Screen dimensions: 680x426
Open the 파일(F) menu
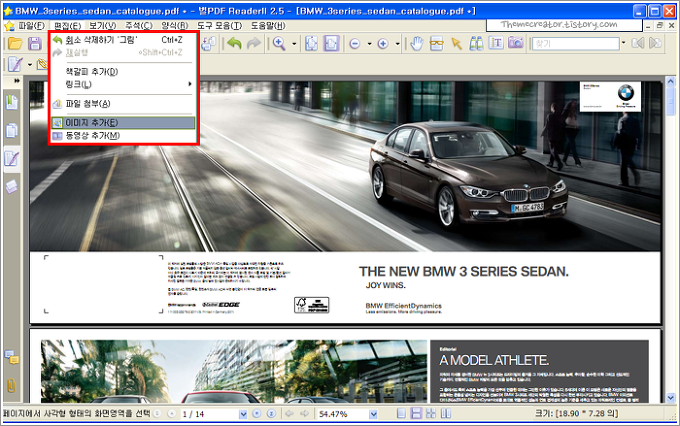[32, 26]
